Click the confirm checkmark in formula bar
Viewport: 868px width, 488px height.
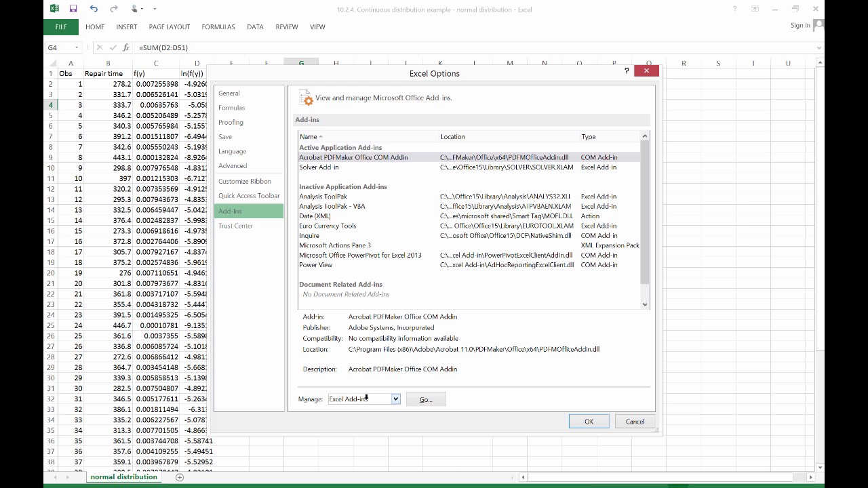point(113,47)
